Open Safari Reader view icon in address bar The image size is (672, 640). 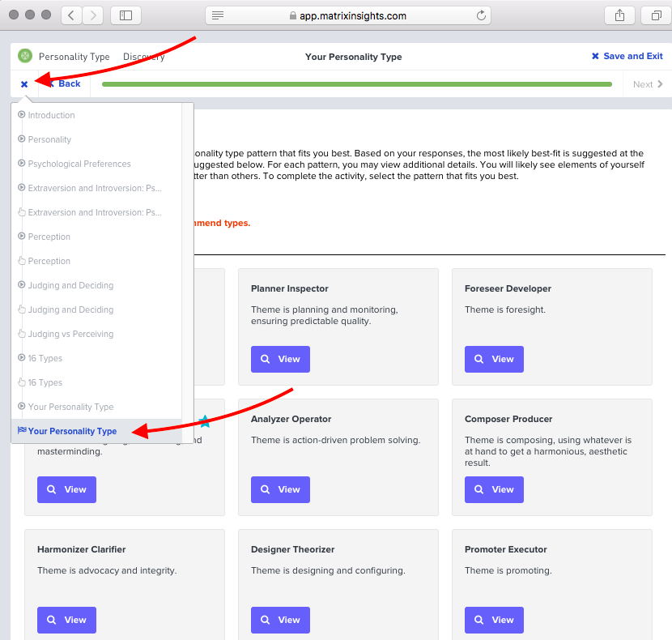218,16
